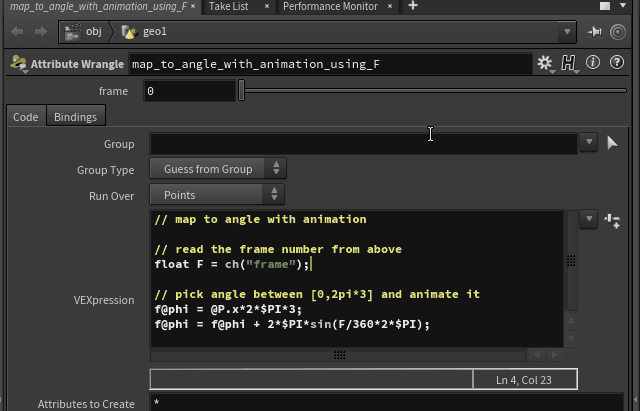The height and width of the screenshot is (411, 640).
Task: Open the Bindings tab
Action: click(76, 117)
